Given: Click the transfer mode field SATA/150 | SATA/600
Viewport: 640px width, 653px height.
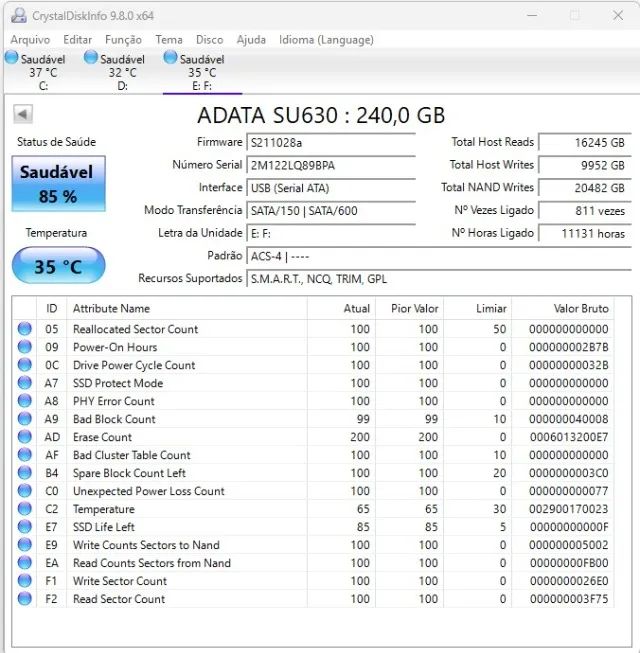Looking at the screenshot, I should [331, 211].
